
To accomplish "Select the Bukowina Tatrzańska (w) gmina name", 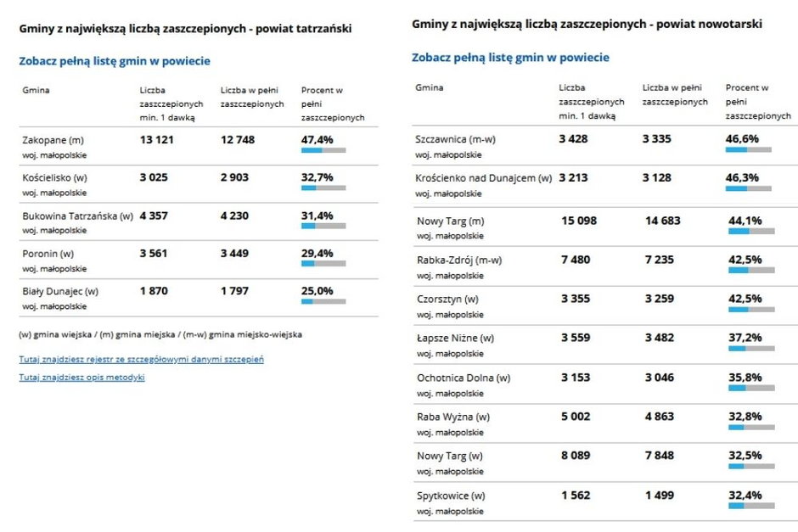I will click(x=77, y=216).
